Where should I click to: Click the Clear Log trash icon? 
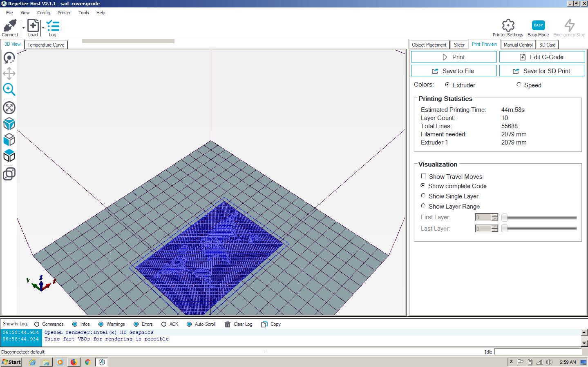[228, 324]
